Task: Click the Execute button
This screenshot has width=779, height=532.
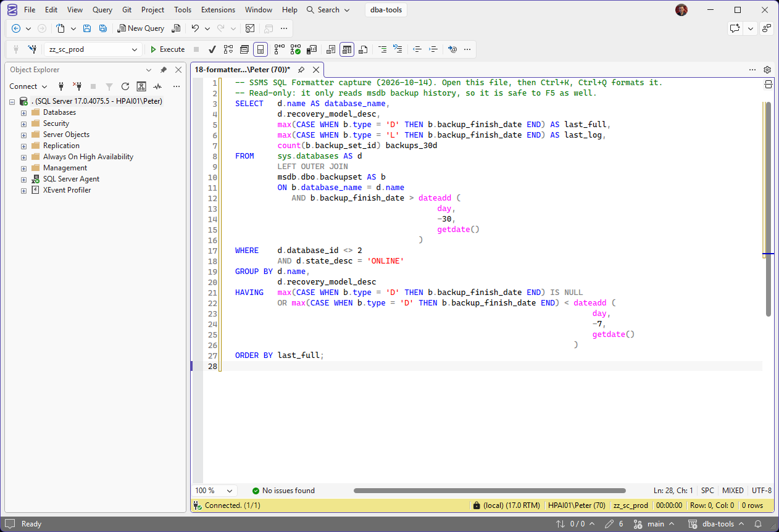Action: tap(167, 49)
